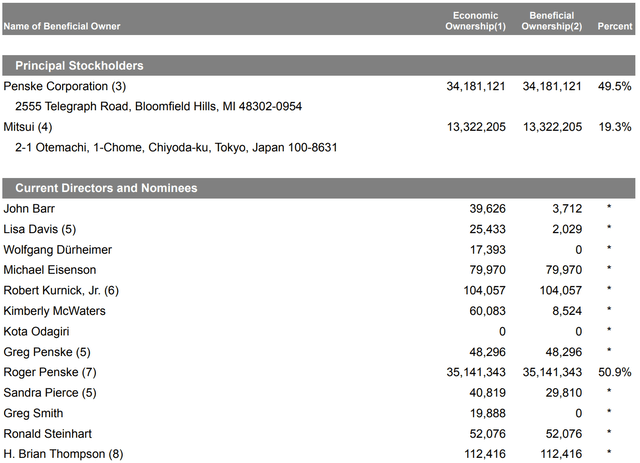Click Michael Eisenson's economic ownership 79,970
The width and height of the screenshot is (640, 463).
point(487,270)
